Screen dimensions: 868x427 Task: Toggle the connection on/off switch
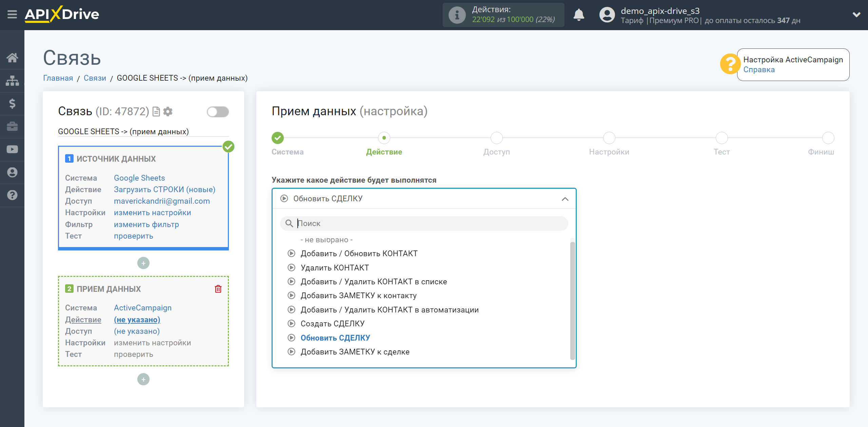tap(218, 112)
